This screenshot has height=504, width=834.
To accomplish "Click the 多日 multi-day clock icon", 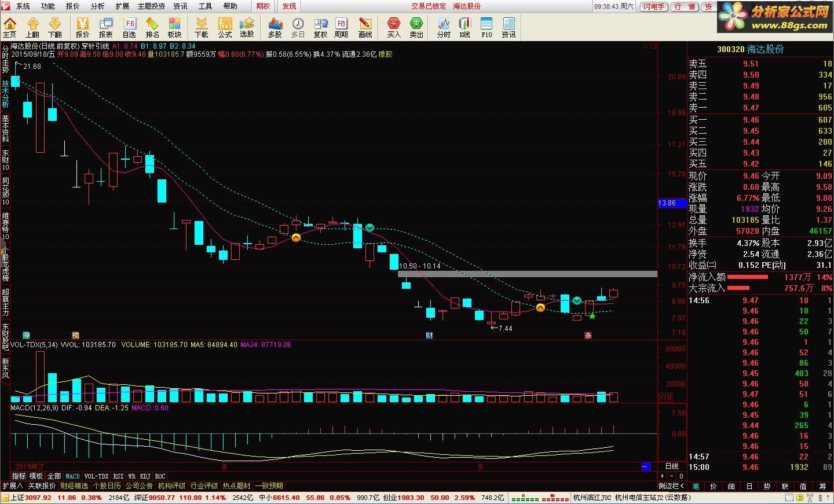I will tap(298, 27).
